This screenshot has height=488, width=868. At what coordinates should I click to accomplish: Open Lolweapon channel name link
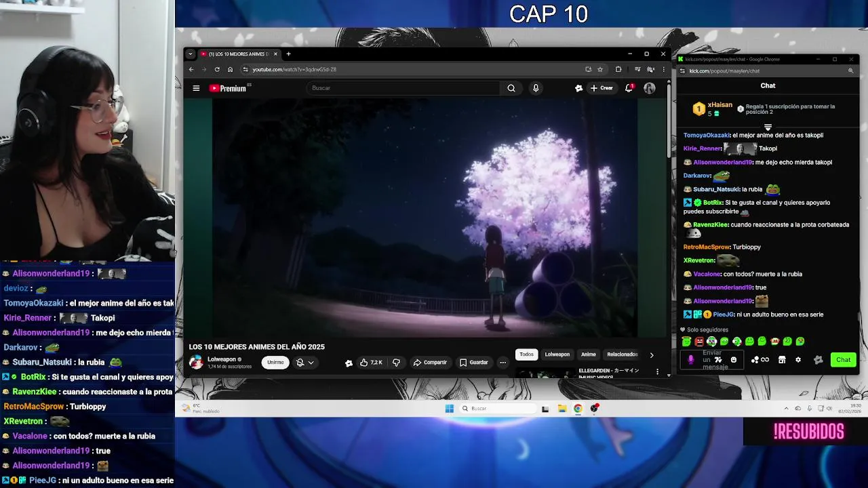point(222,359)
